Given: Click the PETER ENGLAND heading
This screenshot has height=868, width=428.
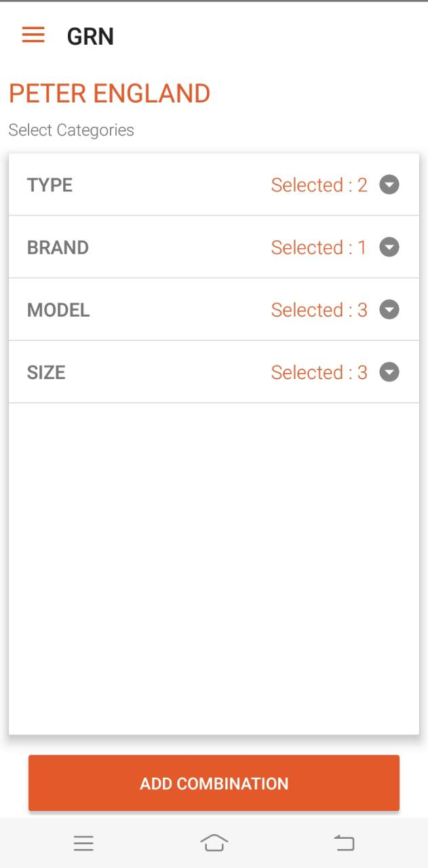Looking at the screenshot, I should 109,94.
